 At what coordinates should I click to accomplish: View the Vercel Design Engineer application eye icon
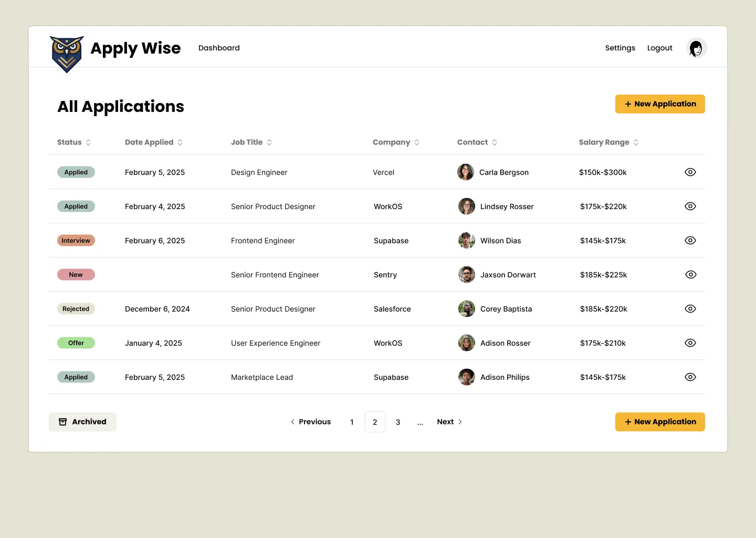point(690,172)
